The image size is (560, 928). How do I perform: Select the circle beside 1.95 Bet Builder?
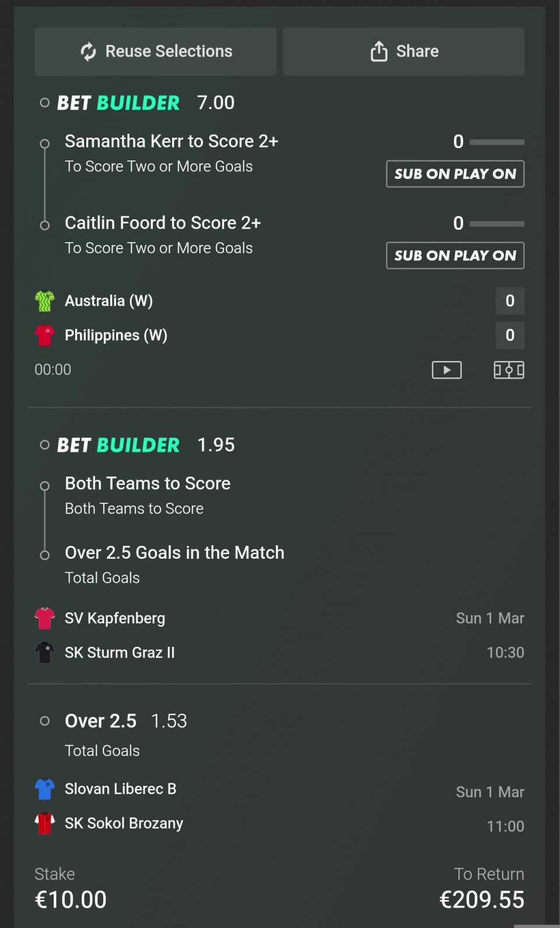click(x=44, y=445)
